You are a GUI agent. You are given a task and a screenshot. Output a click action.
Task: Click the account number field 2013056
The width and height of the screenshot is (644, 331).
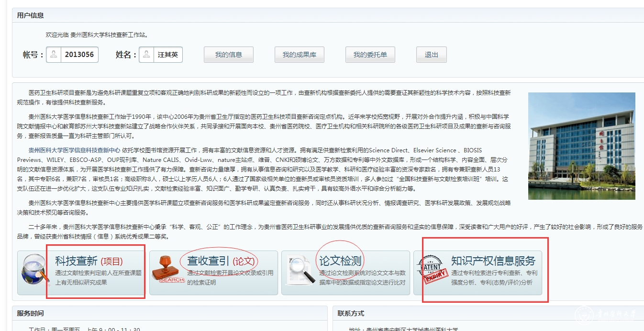[x=79, y=55]
